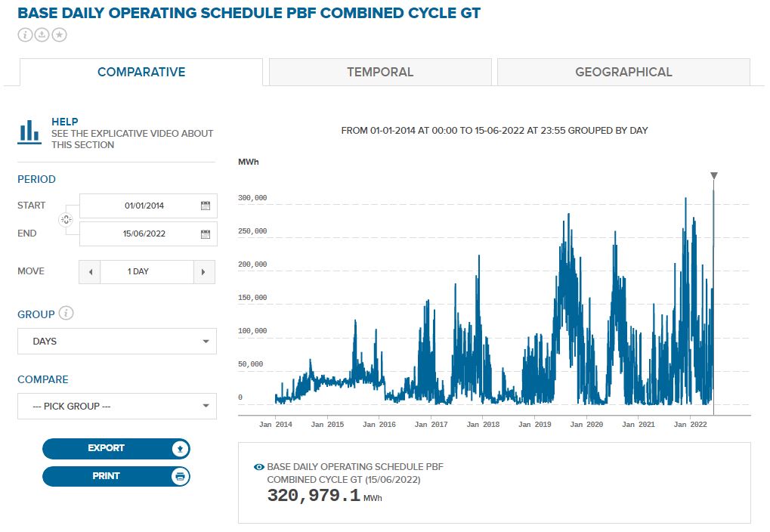
Task: Move period forward one day arrow
Action: pyautogui.click(x=204, y=272)
